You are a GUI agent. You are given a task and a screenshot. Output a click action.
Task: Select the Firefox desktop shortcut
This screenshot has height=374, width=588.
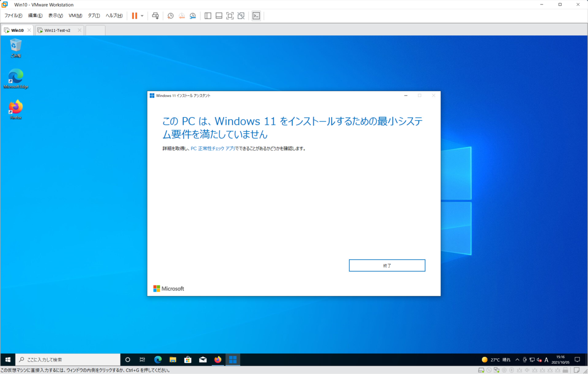pos(16,110)
